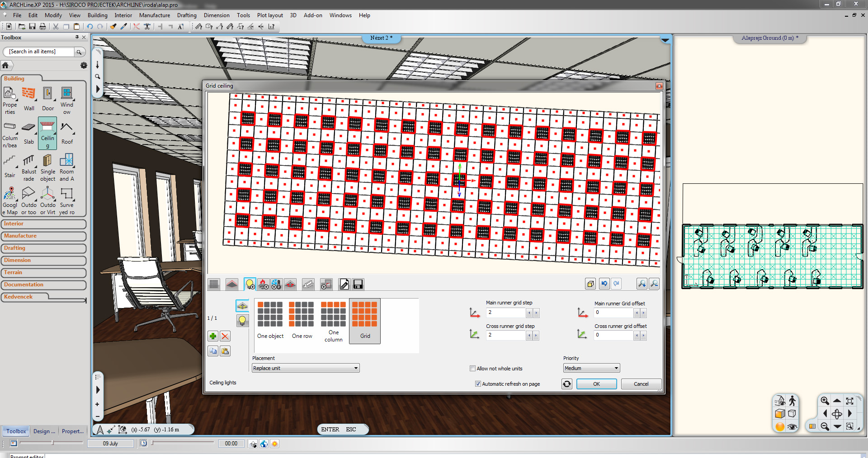Choose the Stair tool
Screen dimensions: 868x458
pyautogui.click(x=10, y=166)
